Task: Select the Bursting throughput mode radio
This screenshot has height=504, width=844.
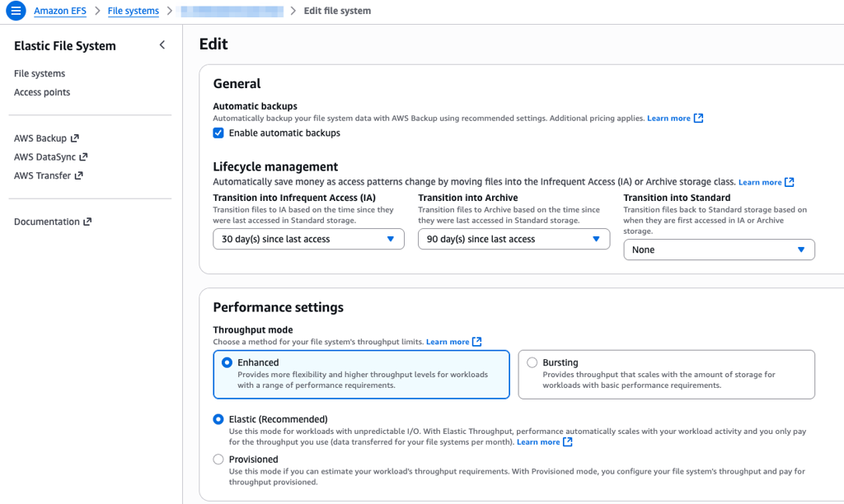Action: pyautogui.click(x=532, y=362)
